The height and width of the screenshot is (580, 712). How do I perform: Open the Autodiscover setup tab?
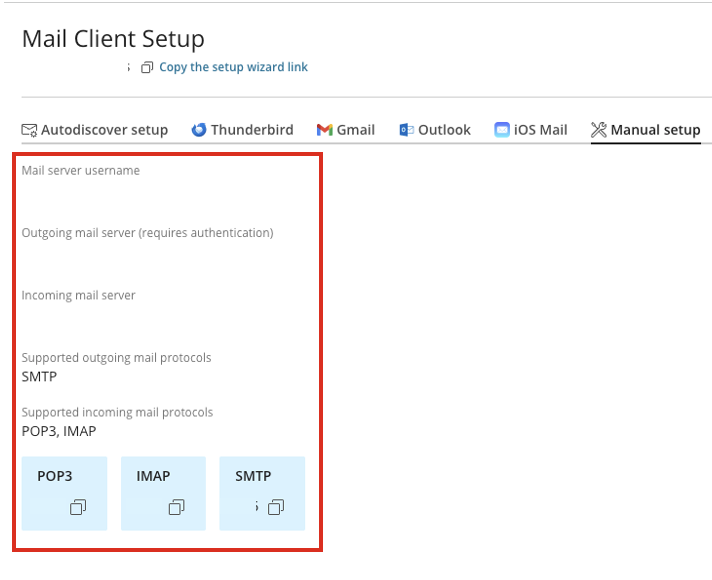click(104, 130)
